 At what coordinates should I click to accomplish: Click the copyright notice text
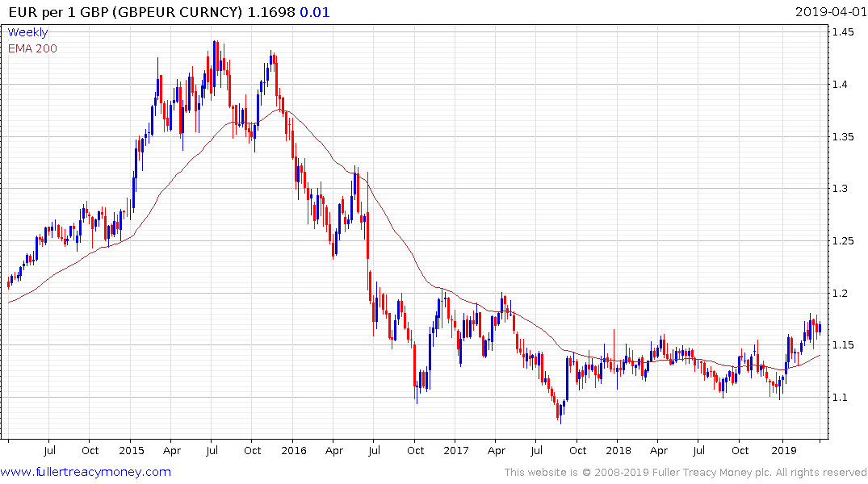(686, 473)
